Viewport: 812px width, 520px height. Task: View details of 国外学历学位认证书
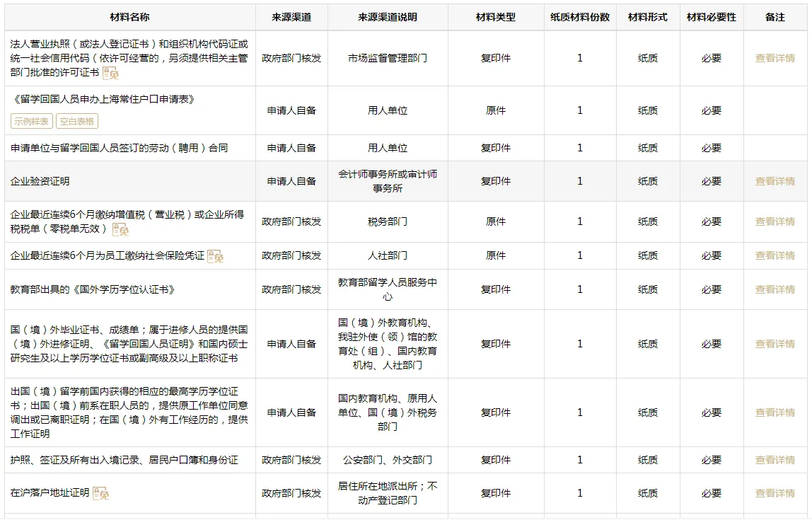tap(775, 289)
